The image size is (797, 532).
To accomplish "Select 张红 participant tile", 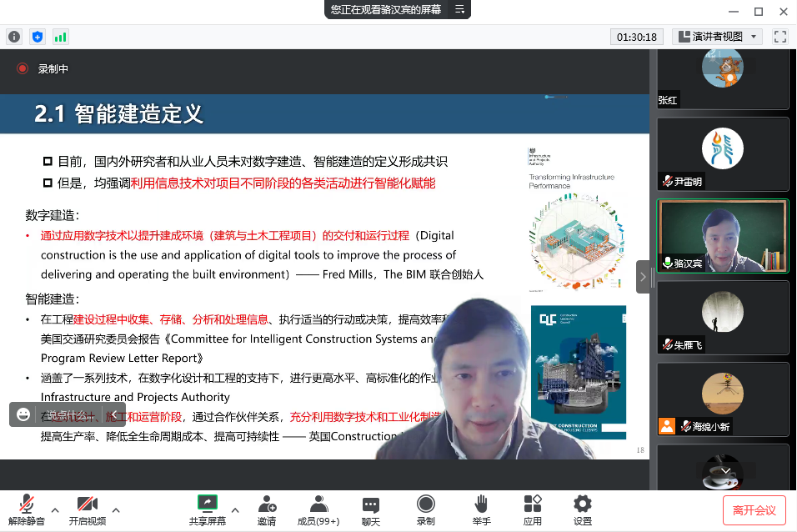I will (x=722, y=79).
